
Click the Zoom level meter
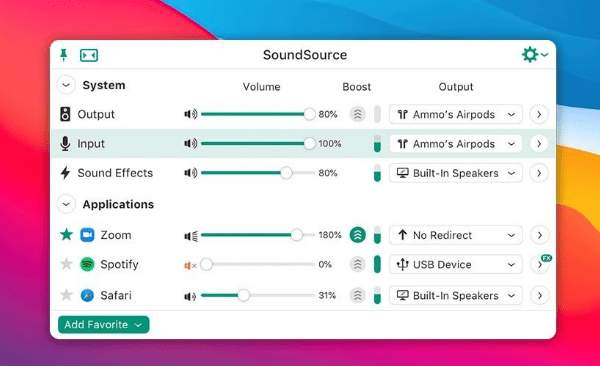[x=377, y=235]
